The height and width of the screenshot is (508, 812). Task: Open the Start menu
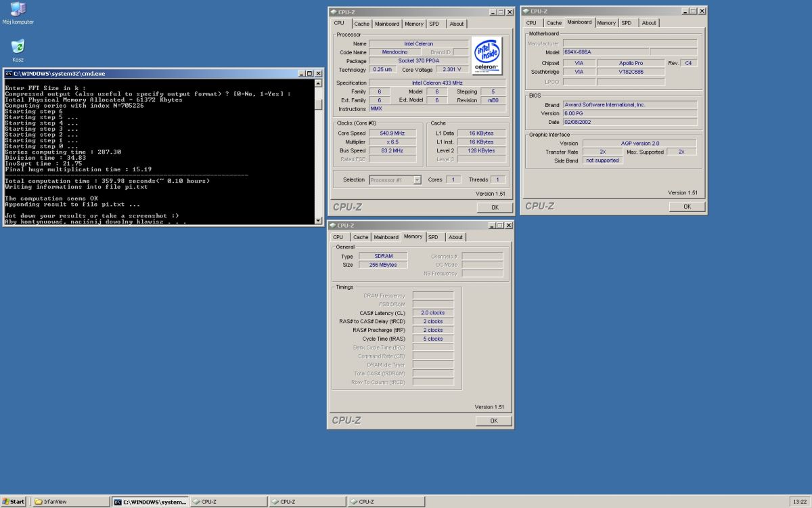(x=14, y=502)
